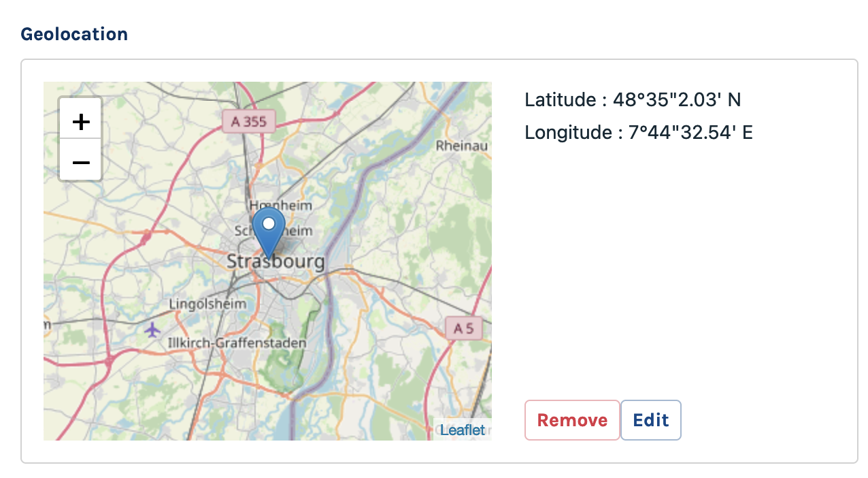The image size is (868, 478).
Task: Click the purple airport icon
Action: coord(152,330)
